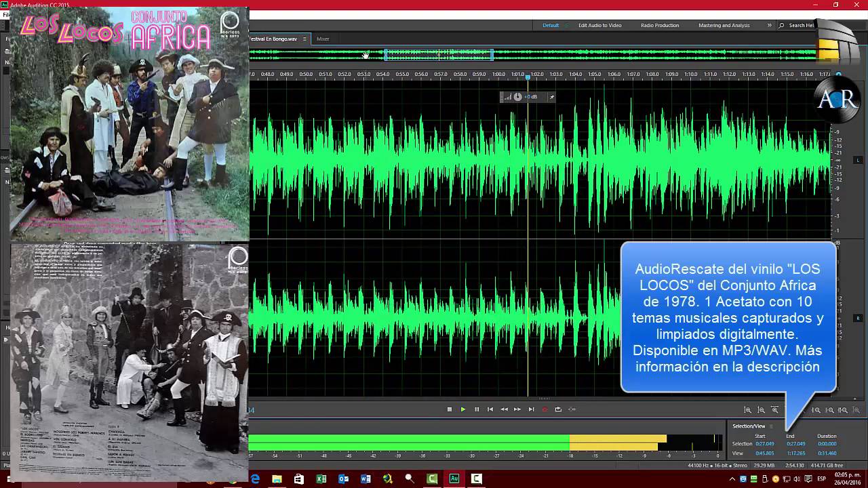Image resolution: width=868 pixels, height=488 pixels.
Task: Expand the workspace overflow chevrons
Action: point(770,26)
